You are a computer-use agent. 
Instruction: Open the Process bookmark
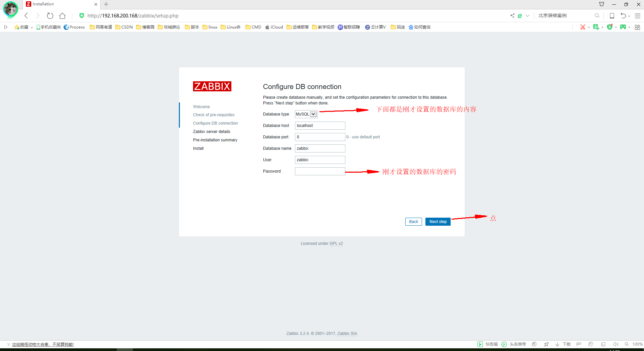click(74, 27)
